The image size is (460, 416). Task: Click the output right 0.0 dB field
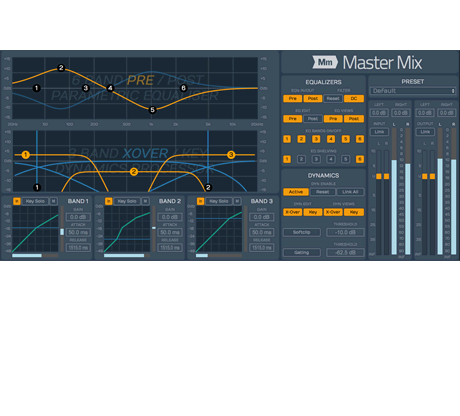[x=447, y=113]
